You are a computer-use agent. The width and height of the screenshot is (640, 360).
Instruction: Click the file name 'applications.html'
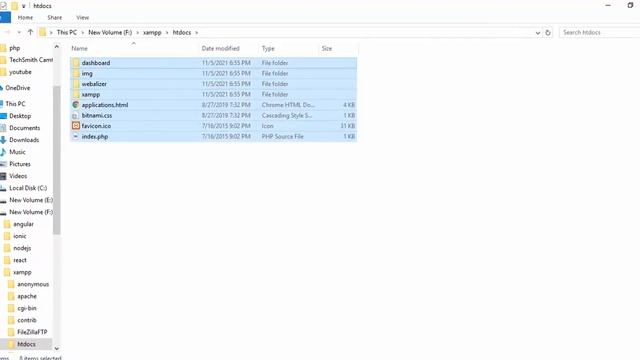105,105
